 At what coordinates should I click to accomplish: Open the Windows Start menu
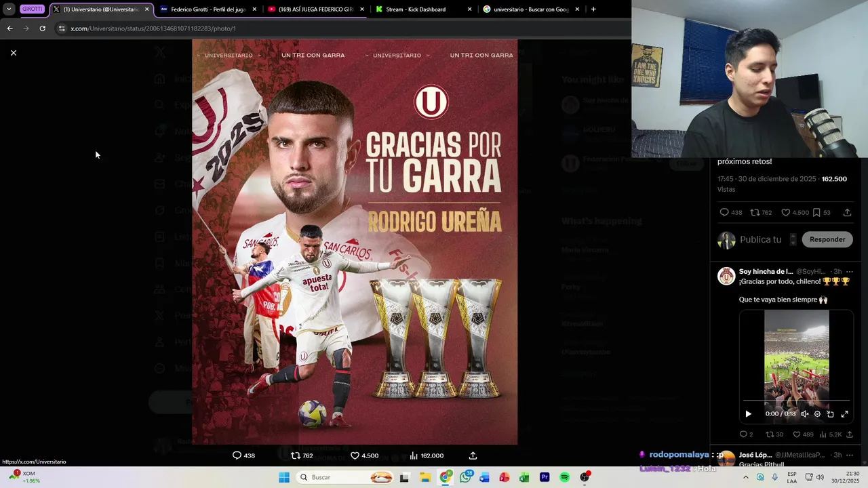pyautogui.click(x=284, y=477)
